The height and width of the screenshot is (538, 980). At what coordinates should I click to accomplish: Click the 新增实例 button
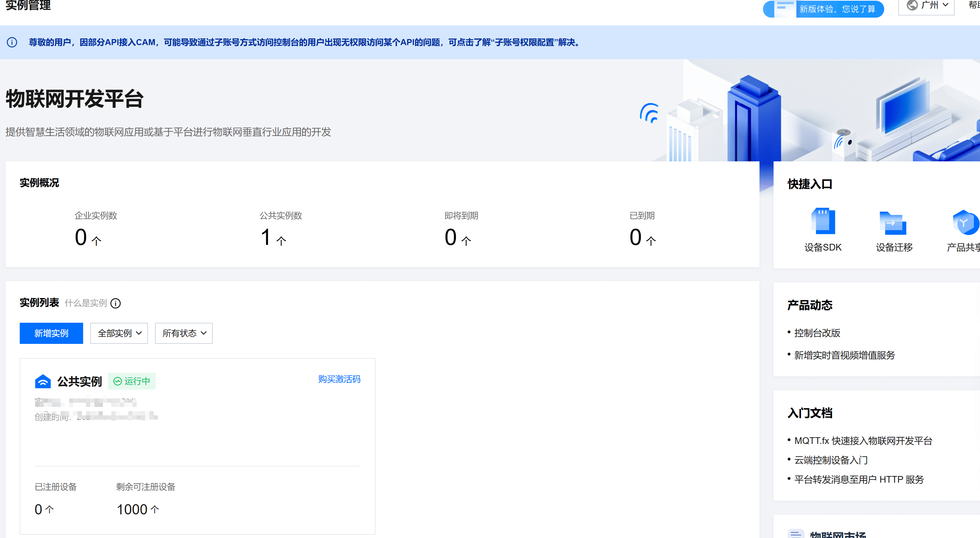[x=51, y=333]
